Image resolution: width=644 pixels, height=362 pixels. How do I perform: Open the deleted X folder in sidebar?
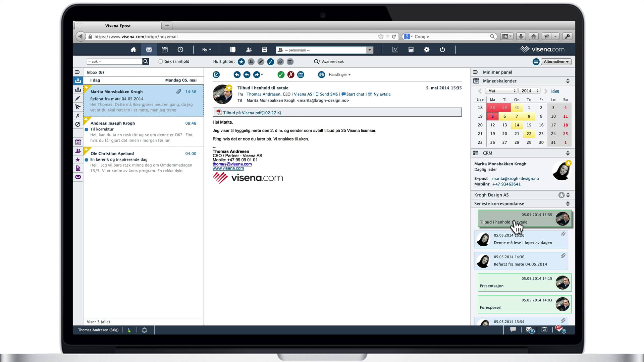pyautogui.click(x=78, y=116)
